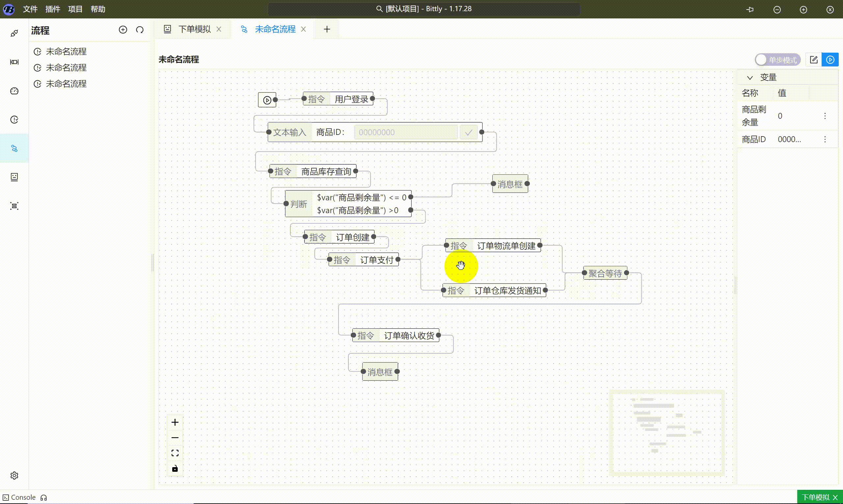Open options menu for 商品剩余量 variable
843x504 pixels.
tap(825, 116)
